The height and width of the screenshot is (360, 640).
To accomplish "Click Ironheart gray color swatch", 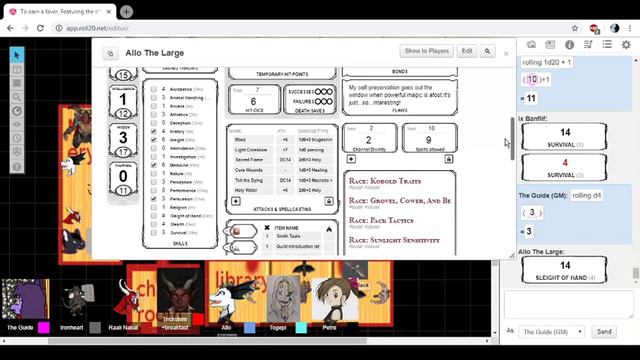I will (95, 327).
